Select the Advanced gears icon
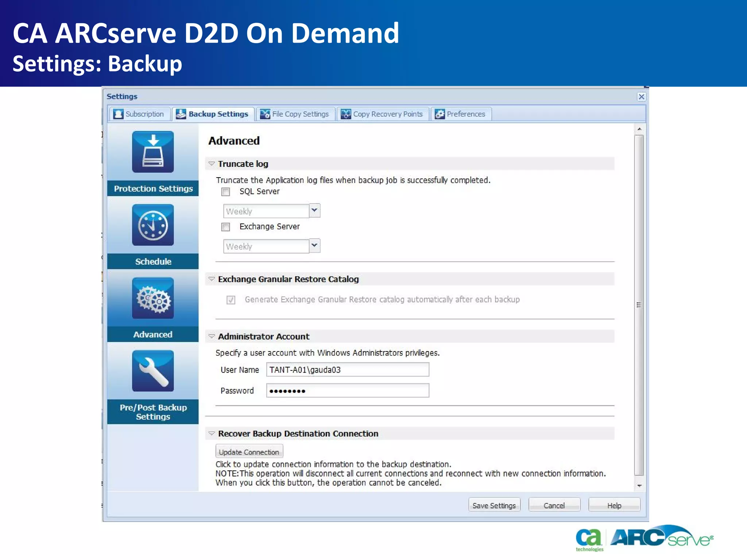 pyautogui.click(x=153, y=298)
